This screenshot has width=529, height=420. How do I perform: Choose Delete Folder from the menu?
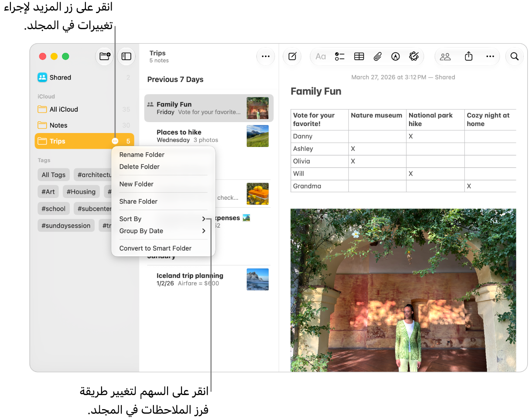pos(163,167)
